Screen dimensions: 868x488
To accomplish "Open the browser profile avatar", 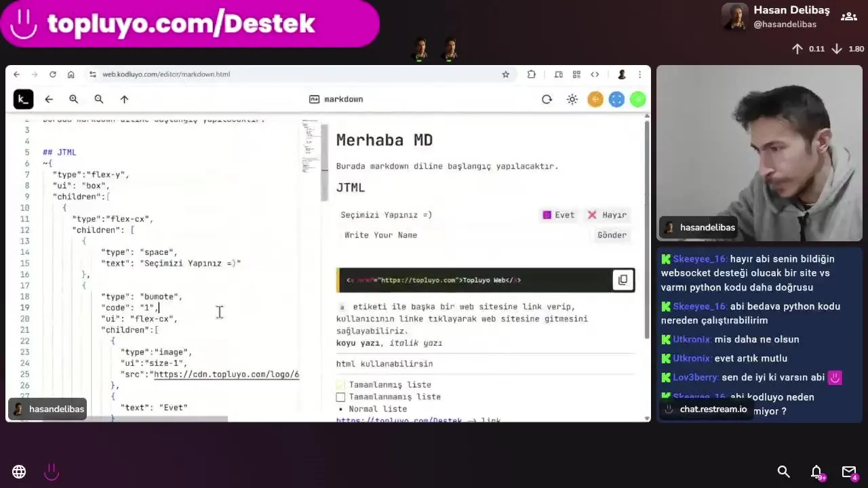I will [622, 75].
